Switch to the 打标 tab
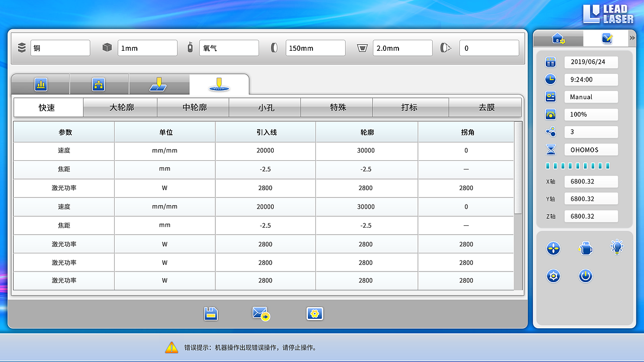Screen dimensions: 644x362 pos(411,108)
